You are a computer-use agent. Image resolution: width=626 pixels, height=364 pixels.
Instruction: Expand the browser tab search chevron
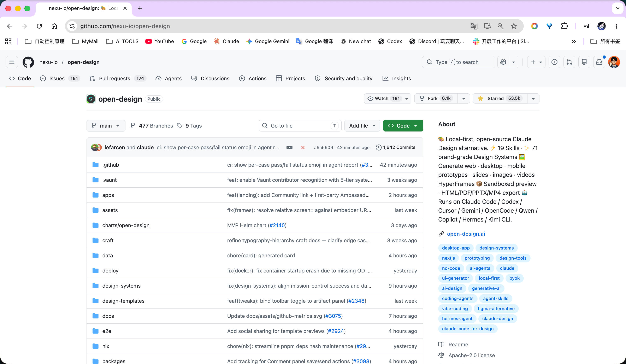click(618, 8)
